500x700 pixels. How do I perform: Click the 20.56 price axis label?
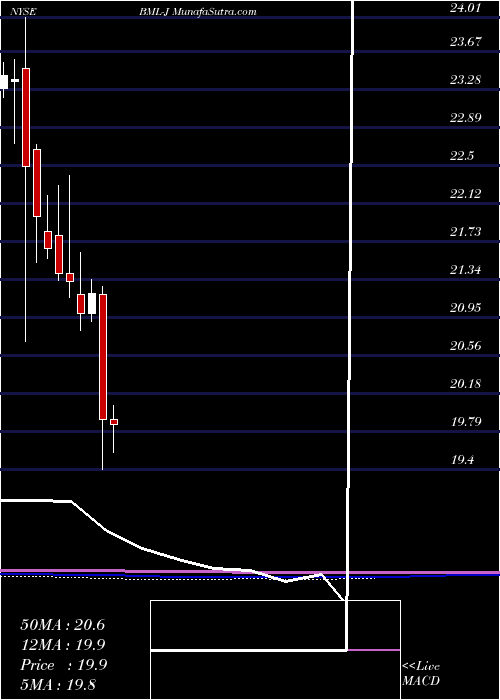(465, 346)
